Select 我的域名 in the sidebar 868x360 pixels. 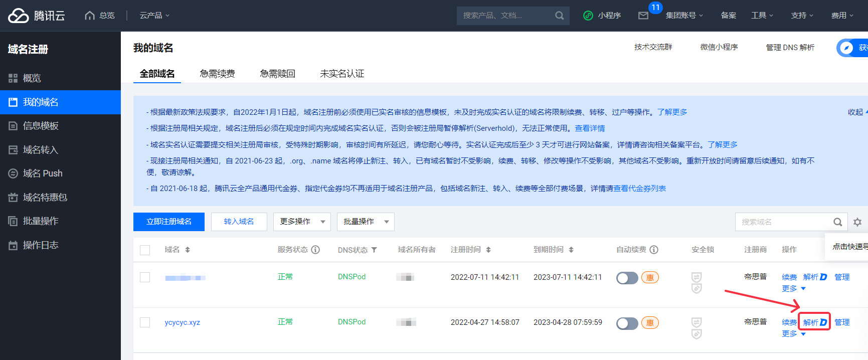click(x=60, y=102)
